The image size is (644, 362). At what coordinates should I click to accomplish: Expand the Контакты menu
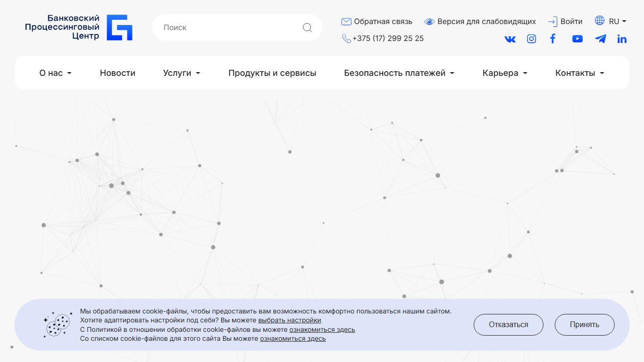[x=579, y=73]
